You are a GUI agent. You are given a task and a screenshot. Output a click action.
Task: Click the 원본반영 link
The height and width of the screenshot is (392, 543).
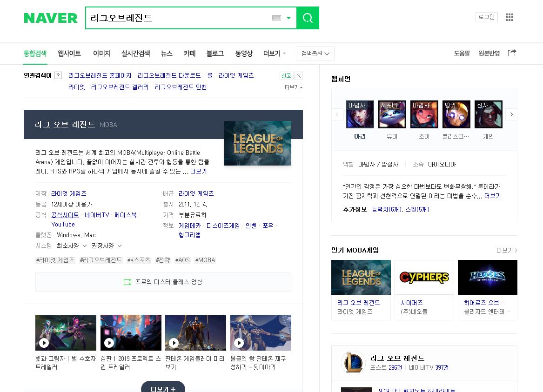pos(489,53)
